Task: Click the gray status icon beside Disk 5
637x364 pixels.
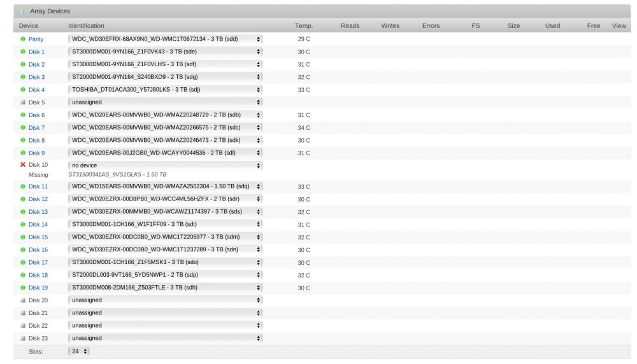Action: (x=23, y=102)
